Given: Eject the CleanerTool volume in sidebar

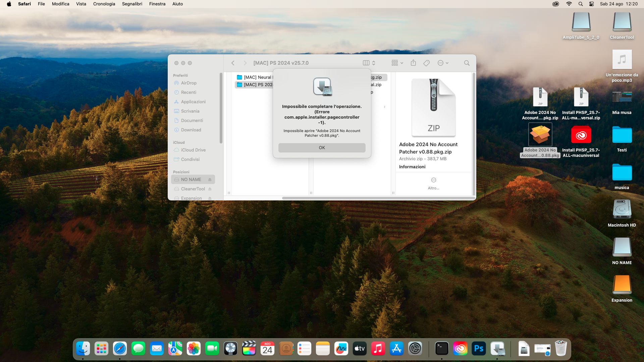Looking at the screenshot, I should coord(210,189).
